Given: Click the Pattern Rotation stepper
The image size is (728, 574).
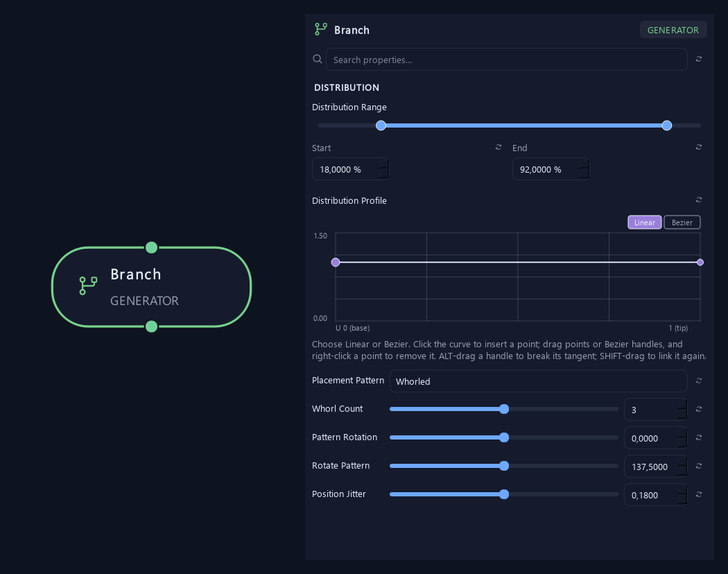Looking at the screenshot, I should click(x=682, y=438).
